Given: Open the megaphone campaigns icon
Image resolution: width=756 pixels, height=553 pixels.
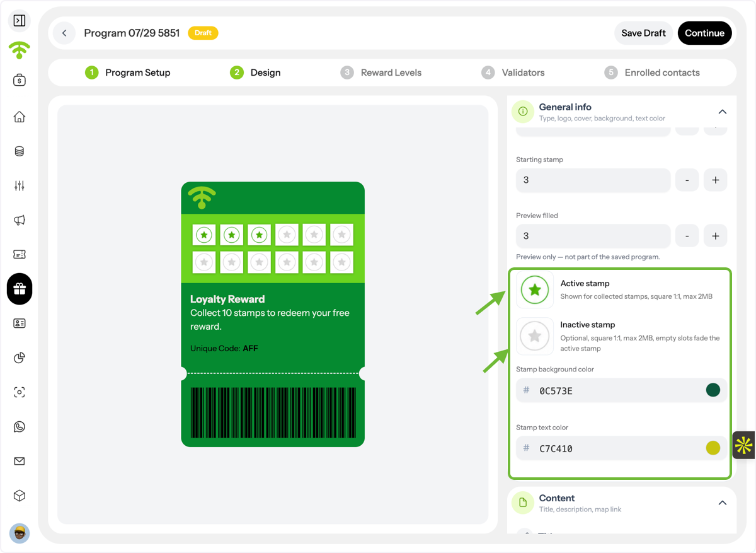Looking at the screenshot, I should click(x=20, y=220).
